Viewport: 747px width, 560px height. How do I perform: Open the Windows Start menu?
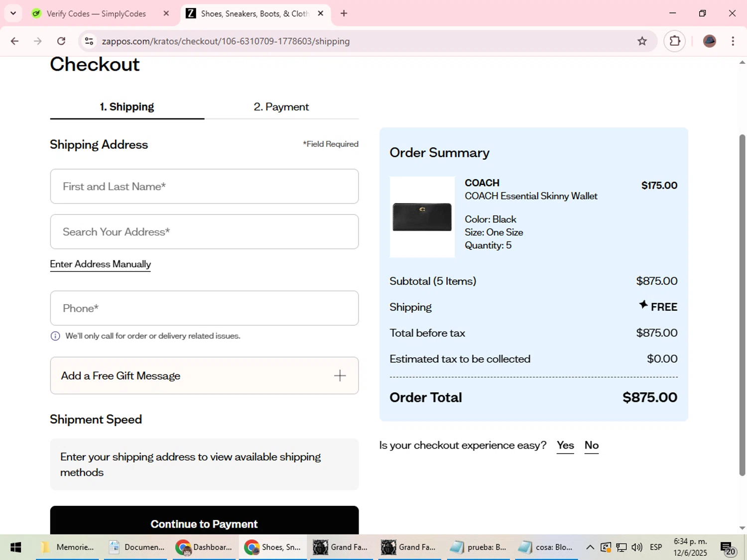15,548
